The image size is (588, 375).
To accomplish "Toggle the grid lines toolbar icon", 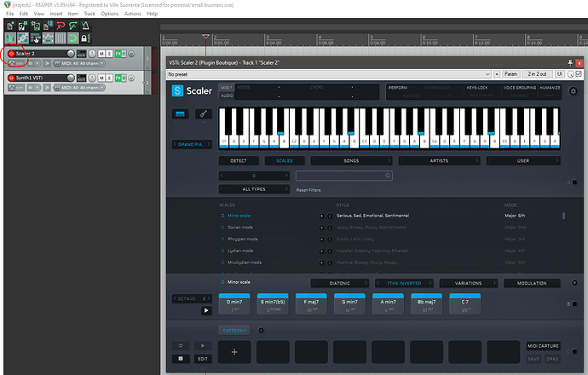I will tap(61, 37).
